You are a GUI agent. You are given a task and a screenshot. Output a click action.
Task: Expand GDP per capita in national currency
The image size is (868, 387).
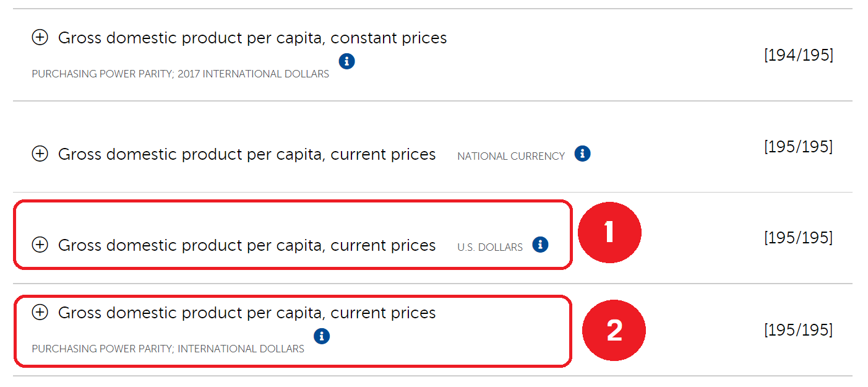[40, 154]
